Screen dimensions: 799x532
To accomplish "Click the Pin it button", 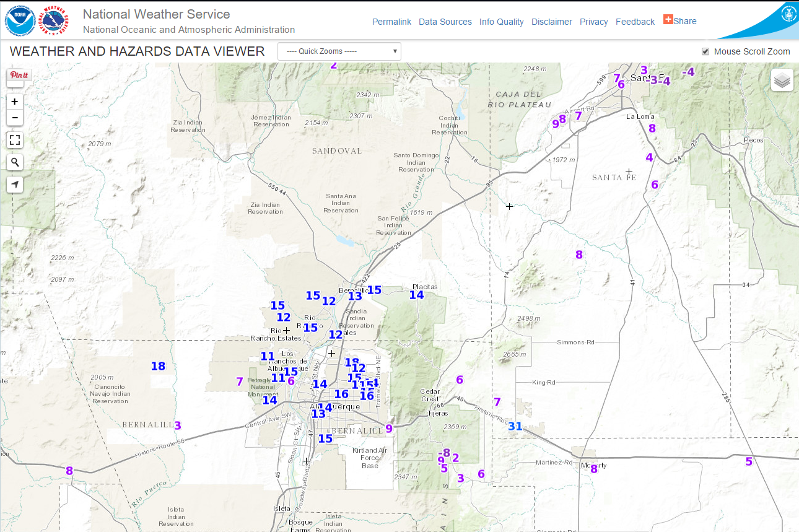I will click(x=19, y=75).
